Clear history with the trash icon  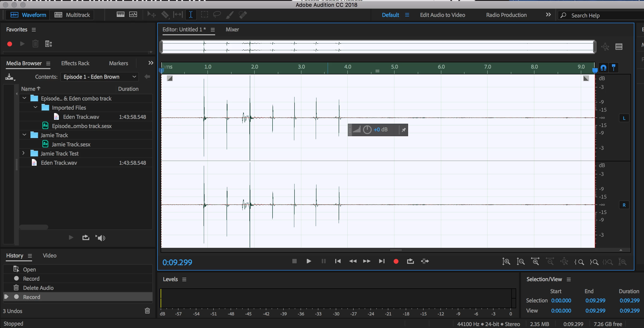click(147, 311)
